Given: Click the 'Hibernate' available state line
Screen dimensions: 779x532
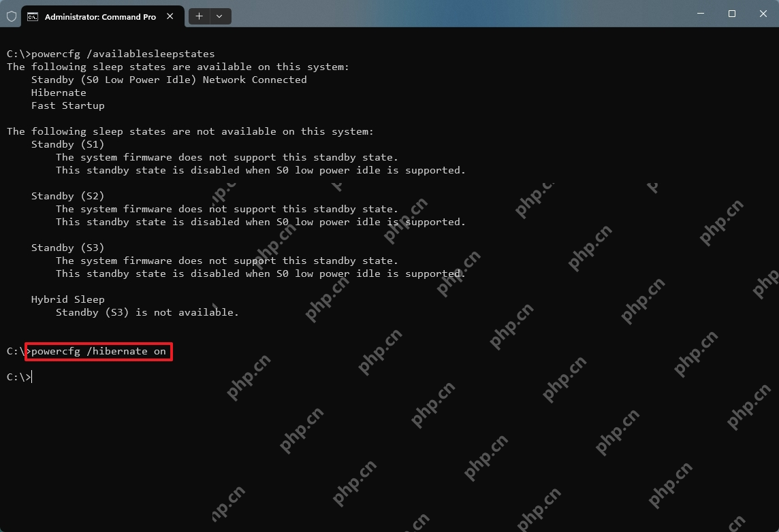Looking at the screenshot, I should [x=59, y=93].
